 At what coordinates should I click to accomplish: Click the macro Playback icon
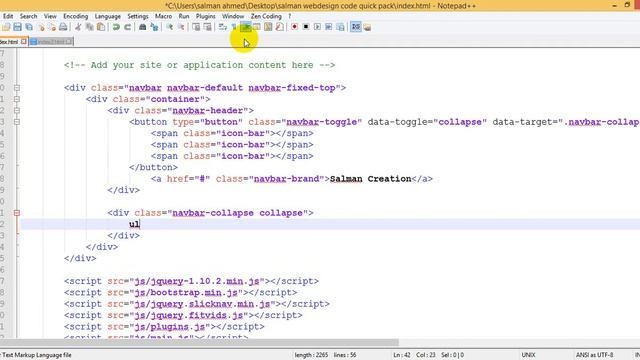(x=317, y=27)
